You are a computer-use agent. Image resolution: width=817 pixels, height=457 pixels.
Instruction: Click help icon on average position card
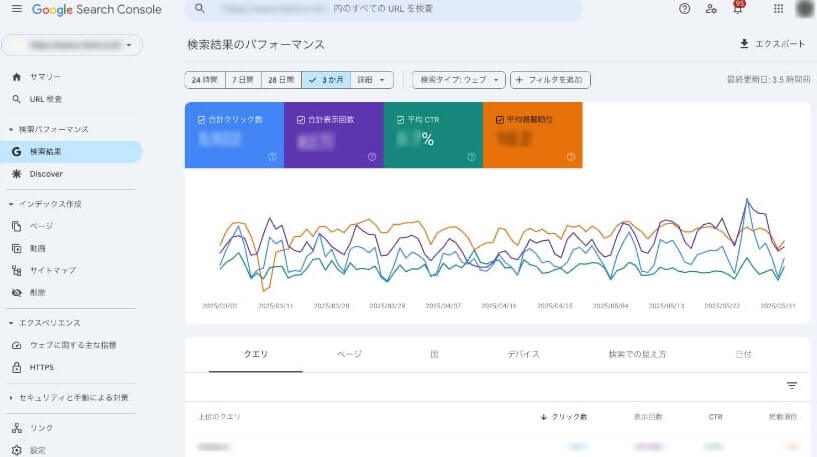click(571, 157)
